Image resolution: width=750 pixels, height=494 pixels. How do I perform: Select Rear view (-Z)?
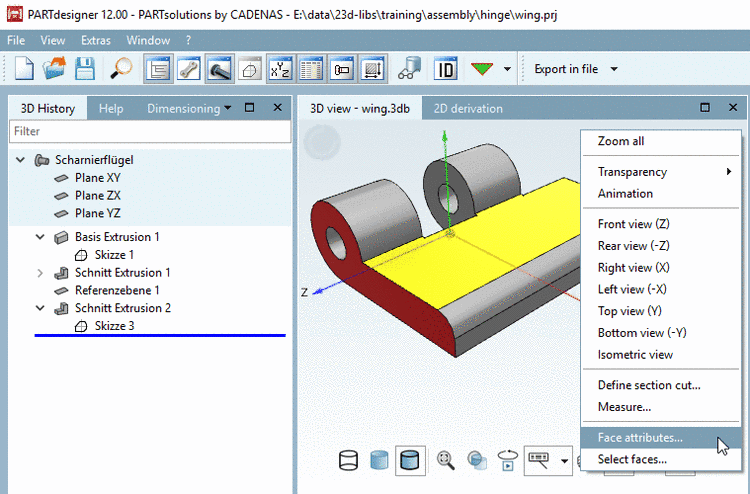(x=661, y=245)
